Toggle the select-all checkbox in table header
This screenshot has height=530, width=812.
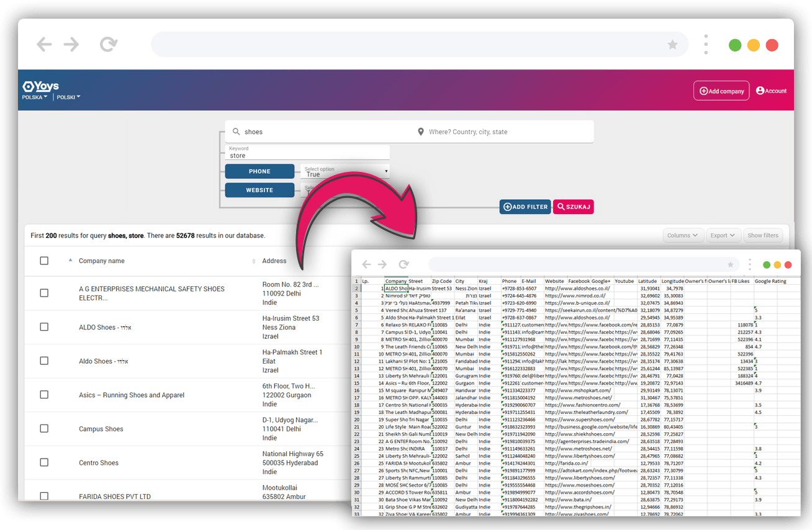(x=44, y=261)
